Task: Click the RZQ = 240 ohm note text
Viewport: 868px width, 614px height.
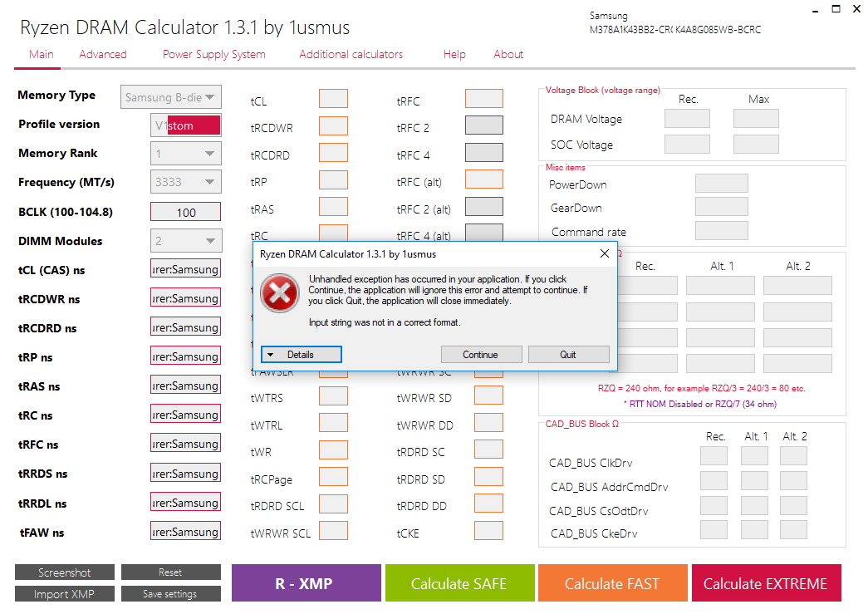Action: [x=701, y=388]
